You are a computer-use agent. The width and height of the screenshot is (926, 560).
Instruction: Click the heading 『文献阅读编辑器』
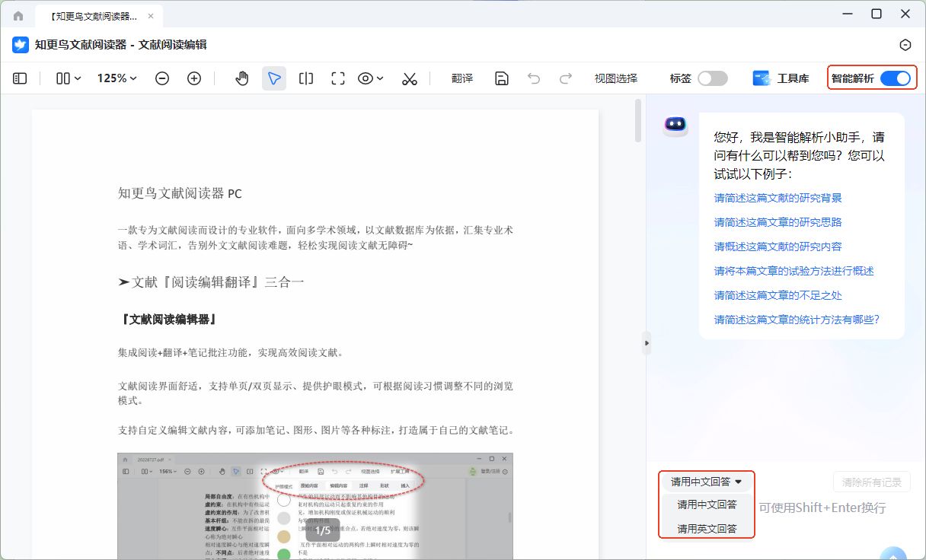(168, 320)
